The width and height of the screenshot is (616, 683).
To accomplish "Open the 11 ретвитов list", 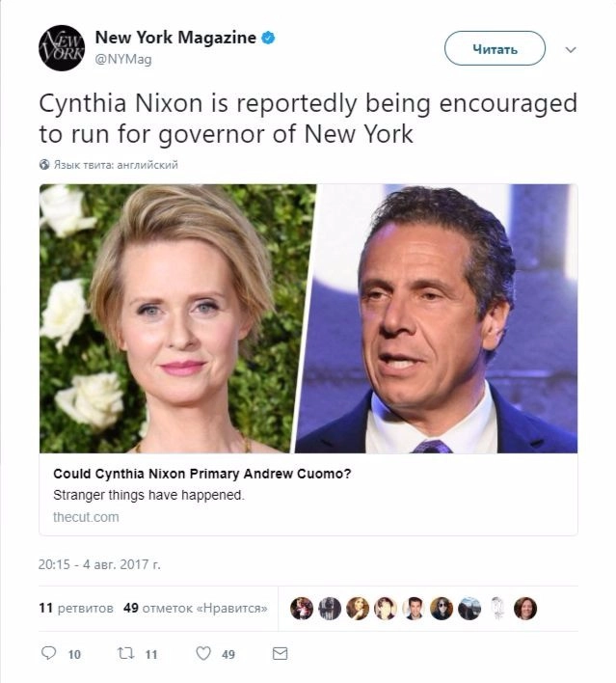I will pos(76,608).
